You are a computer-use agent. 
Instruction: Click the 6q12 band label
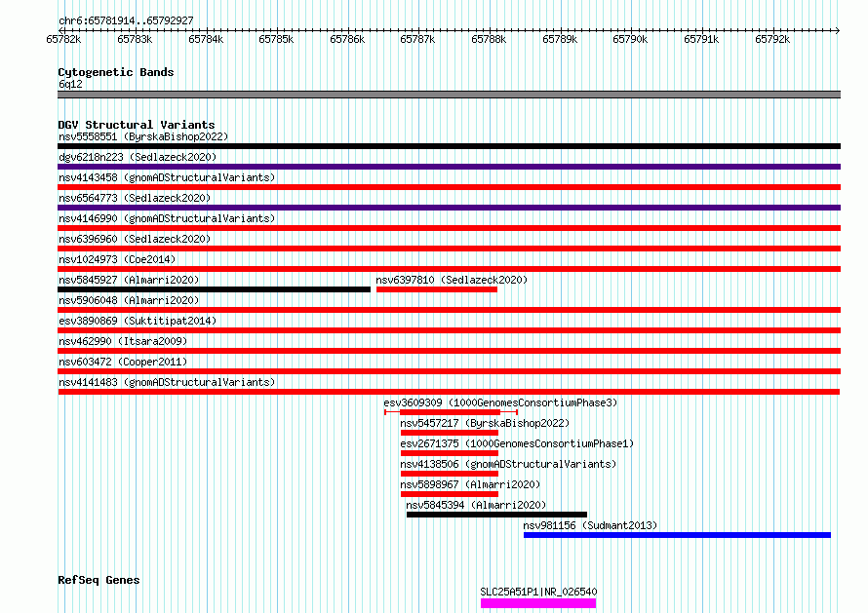click(70, 84)
